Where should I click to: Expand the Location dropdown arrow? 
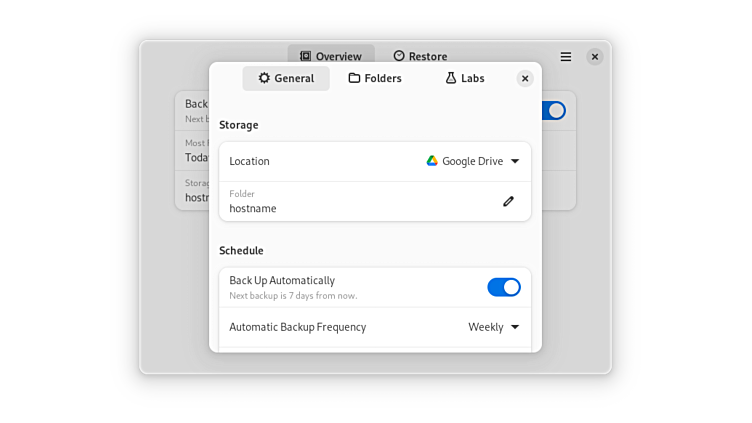(515, 161)
